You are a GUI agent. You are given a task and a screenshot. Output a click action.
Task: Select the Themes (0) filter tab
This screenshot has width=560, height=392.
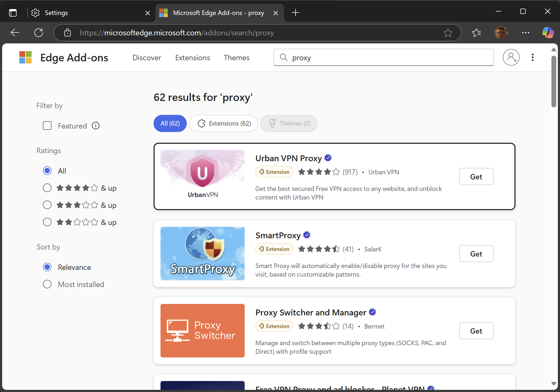pos(289,123)
